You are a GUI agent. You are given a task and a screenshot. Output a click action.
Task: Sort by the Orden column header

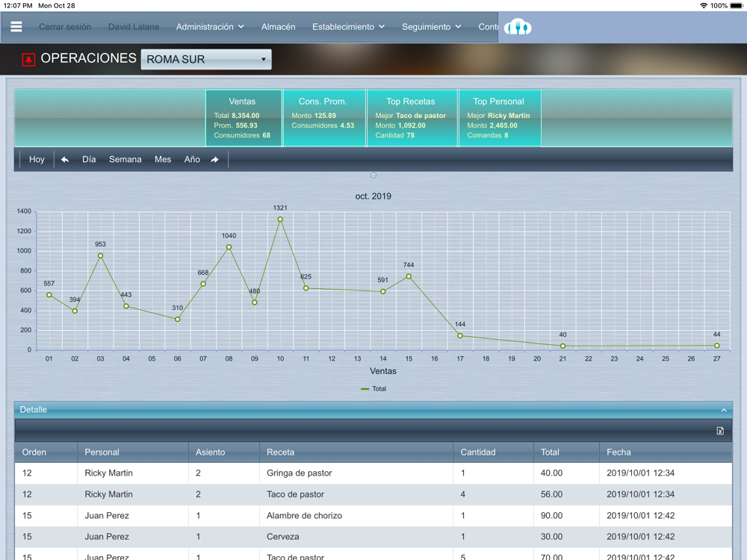tap(46, 452)
